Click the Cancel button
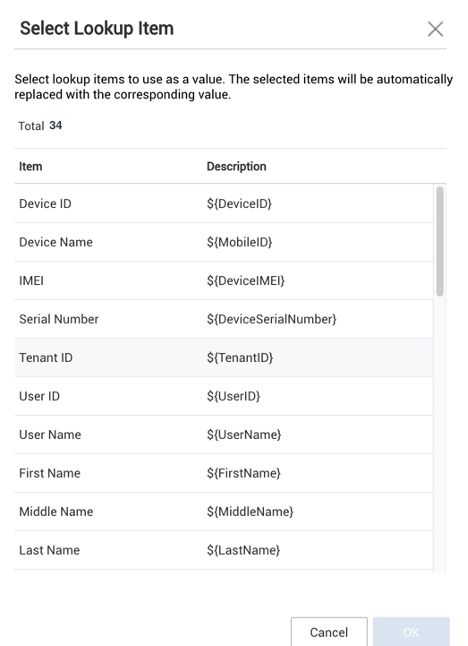Screen dimensions: 468x646 pyautogui.click(x=329, y=632)
